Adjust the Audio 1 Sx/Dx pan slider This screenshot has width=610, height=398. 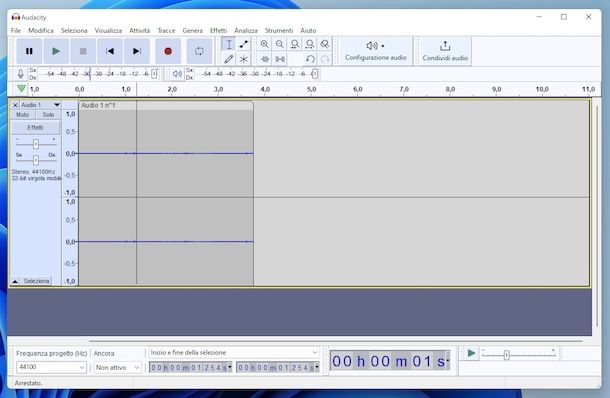[36, 160]
